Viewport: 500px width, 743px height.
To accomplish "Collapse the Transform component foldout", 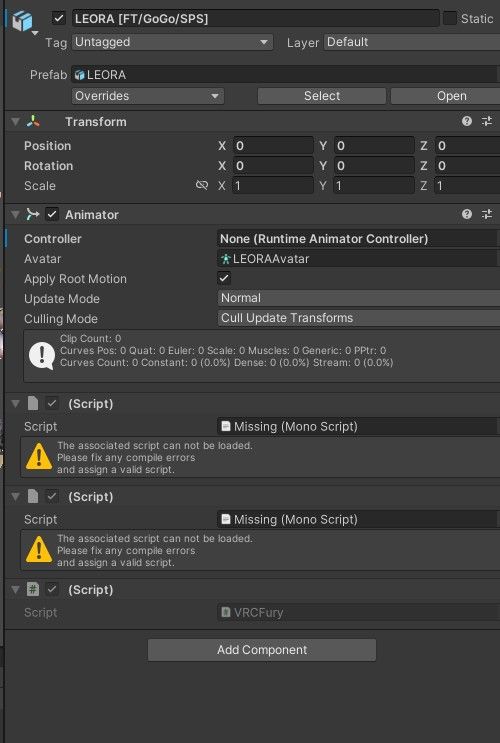I will pos(15,122).
